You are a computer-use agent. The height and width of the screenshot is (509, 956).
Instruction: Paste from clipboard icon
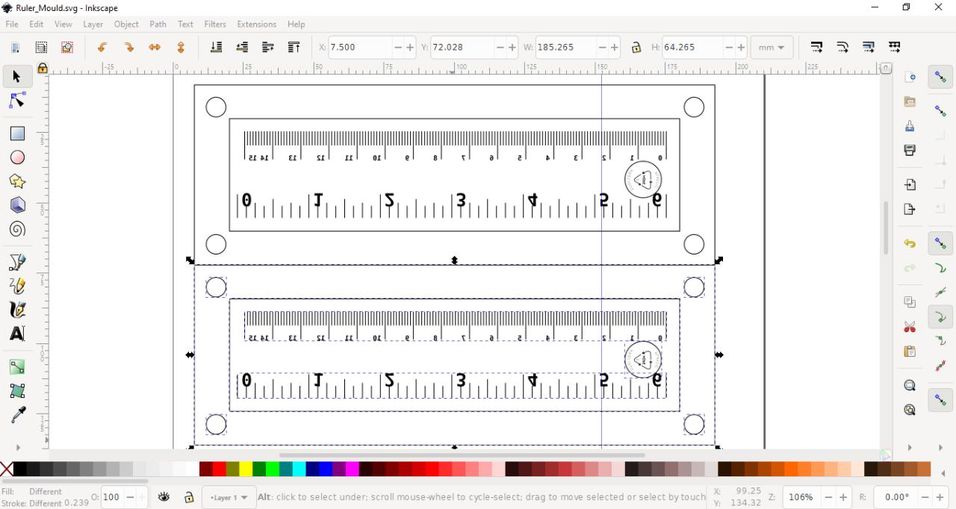(x=910, y=351)
